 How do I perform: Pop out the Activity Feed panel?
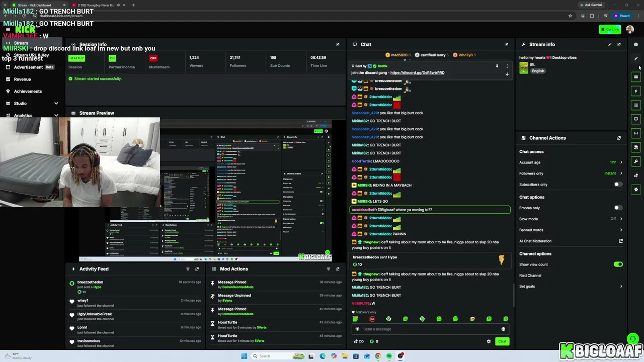coord(197,269)
